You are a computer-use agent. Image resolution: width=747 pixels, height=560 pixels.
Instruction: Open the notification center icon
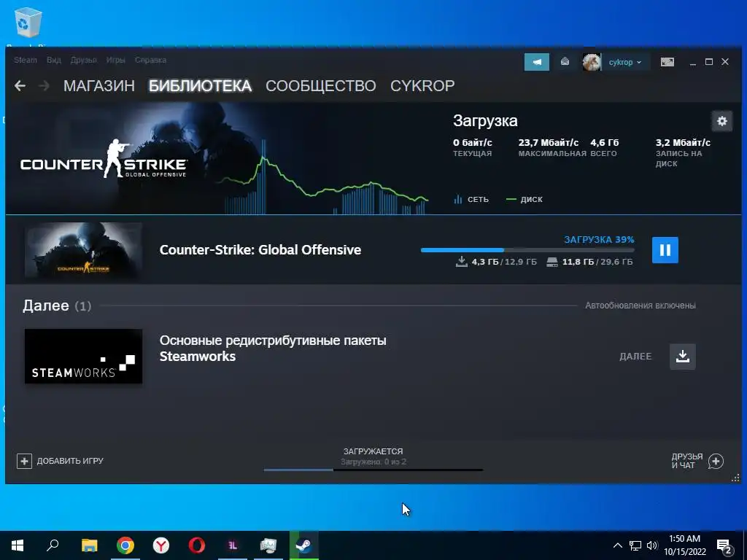[x=724, y=547]
